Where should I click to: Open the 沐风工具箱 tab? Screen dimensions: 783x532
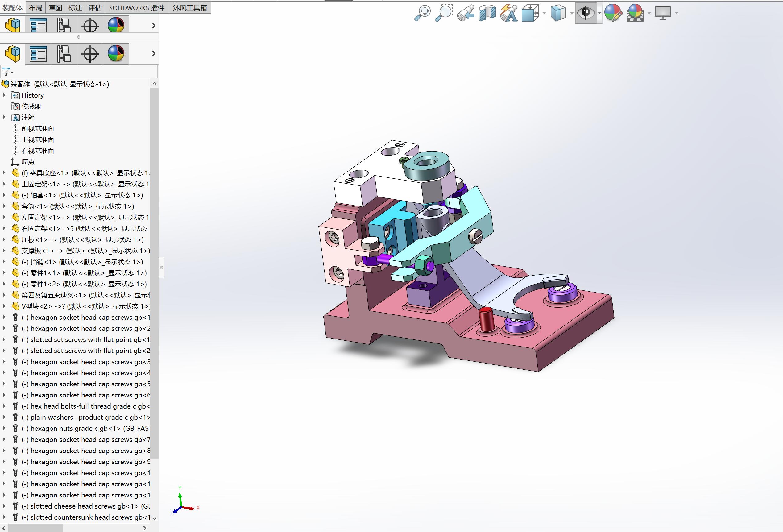[190, 8]
